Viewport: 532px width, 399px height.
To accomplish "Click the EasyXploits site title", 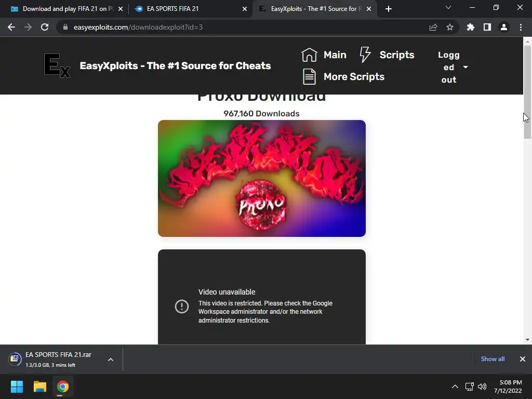I will tap(175, 65).
